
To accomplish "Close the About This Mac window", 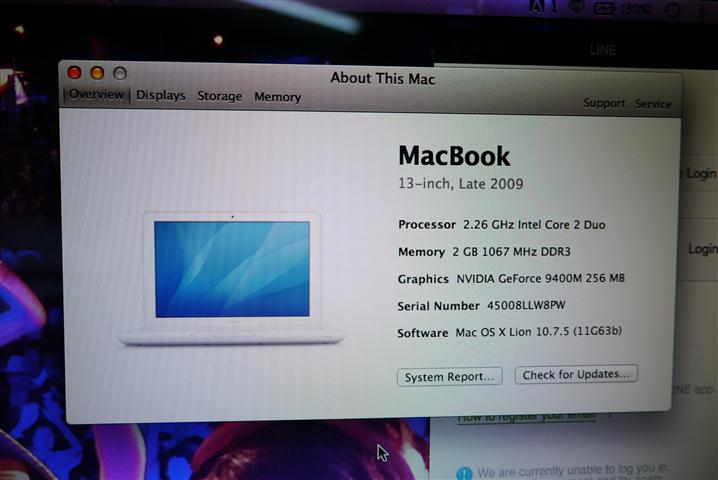I will click(x=74, y=72).
